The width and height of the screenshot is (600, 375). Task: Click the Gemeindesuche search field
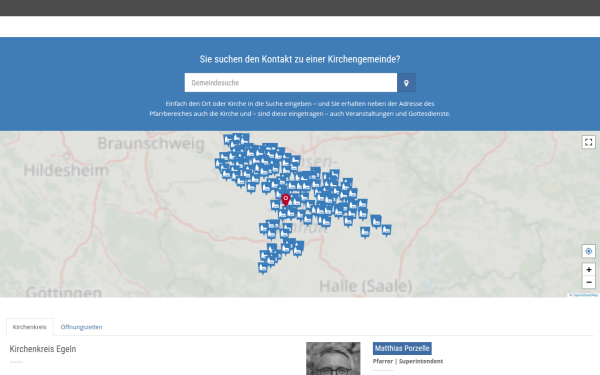point(291,83)
